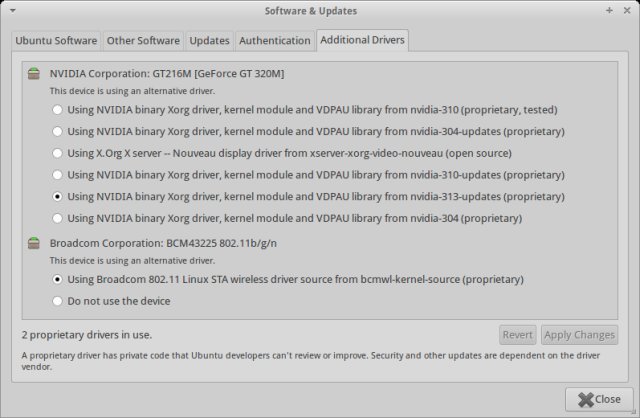Close the window using the title bar X
The height and width of the screenshot is (418, 640).
(x=627, y=11)
